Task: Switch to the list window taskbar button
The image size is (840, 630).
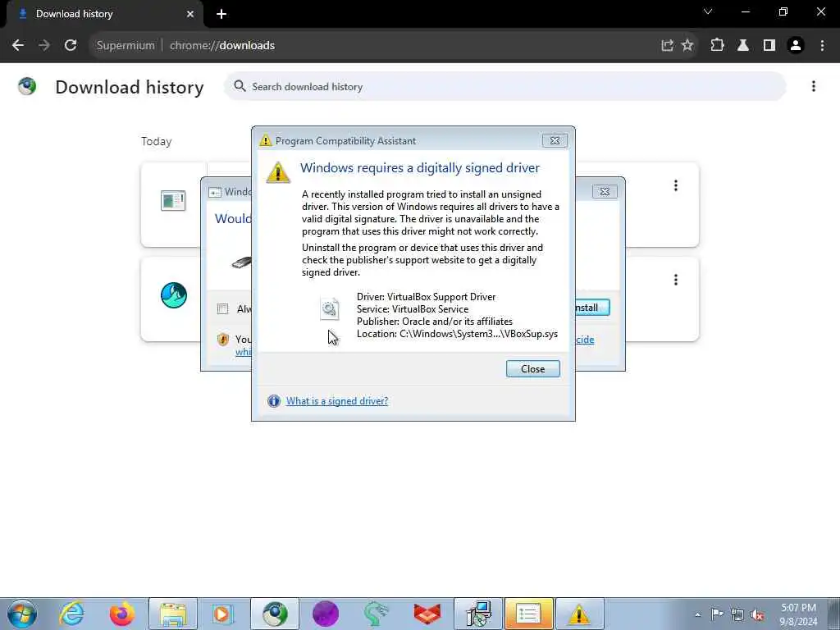Action: click(x=528, y=614)
